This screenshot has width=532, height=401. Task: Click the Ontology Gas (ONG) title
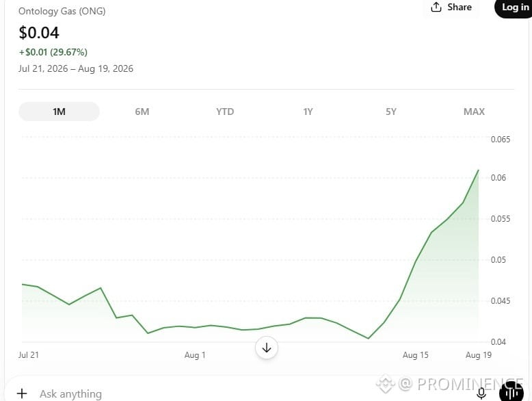(62, 11)
